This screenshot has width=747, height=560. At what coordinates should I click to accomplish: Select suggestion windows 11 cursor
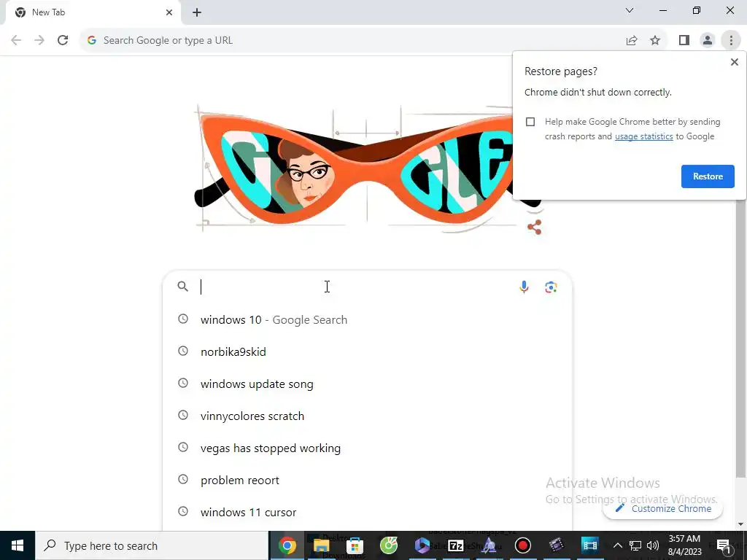click(367, 512)
